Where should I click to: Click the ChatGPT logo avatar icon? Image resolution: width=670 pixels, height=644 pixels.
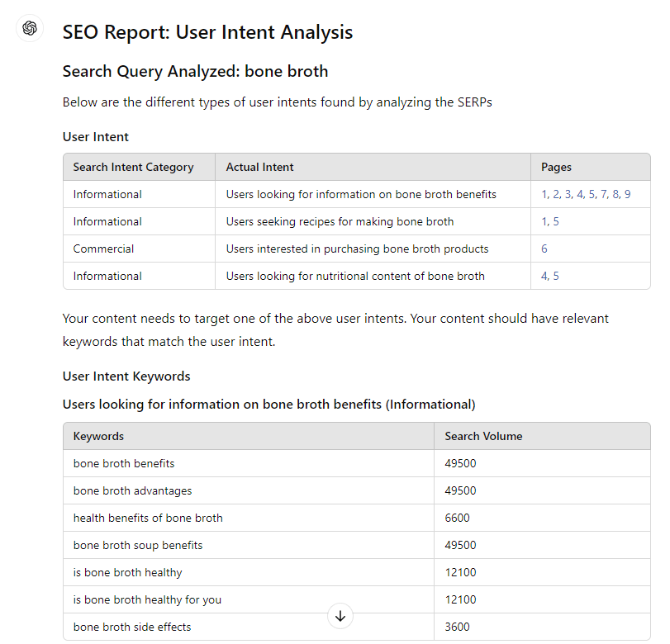click(30, 28)
